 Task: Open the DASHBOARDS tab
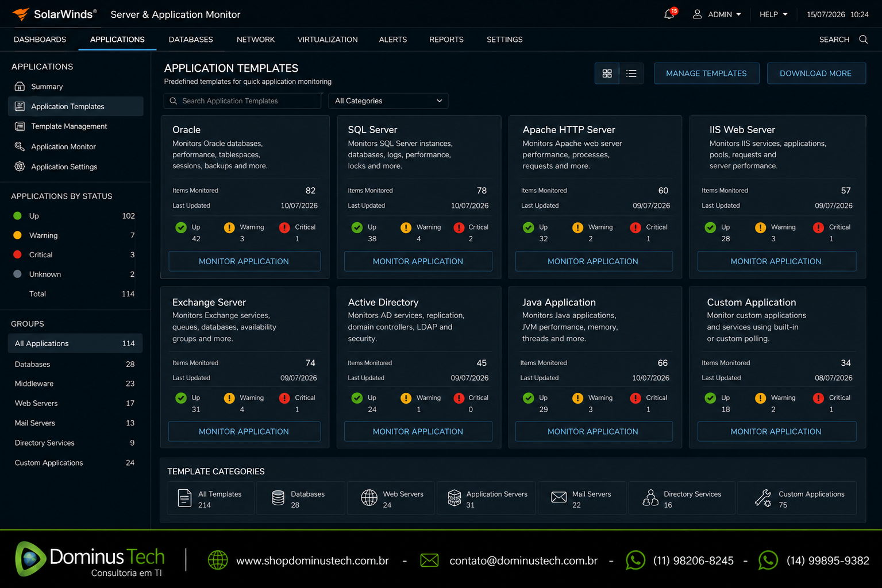[x=40, y=39]
